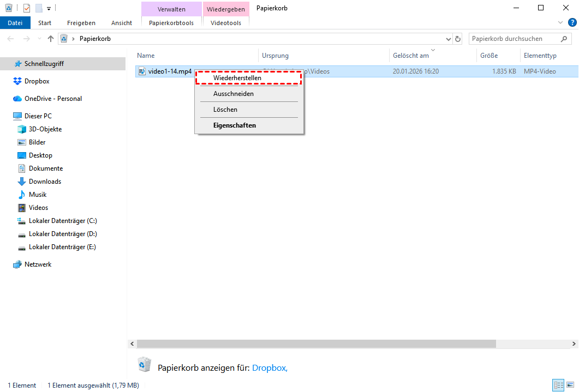Open the quick access toolbar customize dropdown
Viewport: 579px width, 392px height.
[x=49, y=8]
